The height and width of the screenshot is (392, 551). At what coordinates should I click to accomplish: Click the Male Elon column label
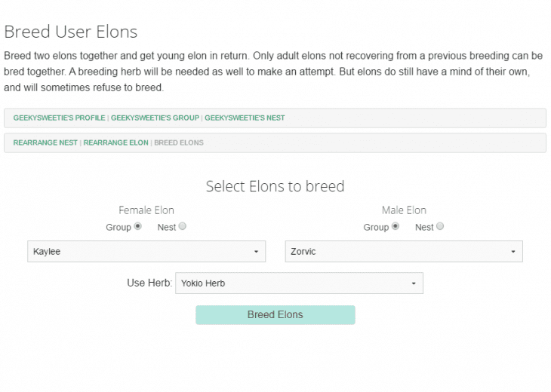(404, 210)
